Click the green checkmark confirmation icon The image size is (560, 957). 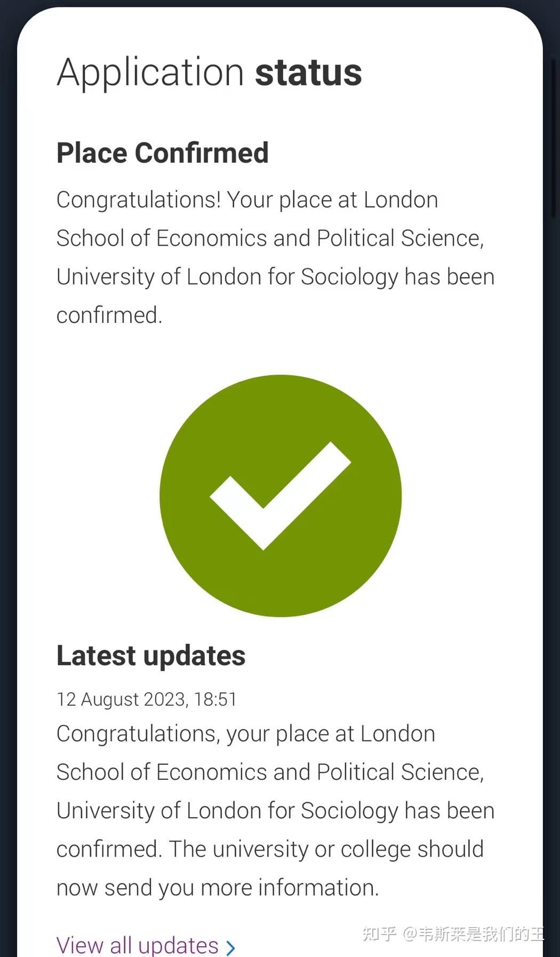coord(281,496)
